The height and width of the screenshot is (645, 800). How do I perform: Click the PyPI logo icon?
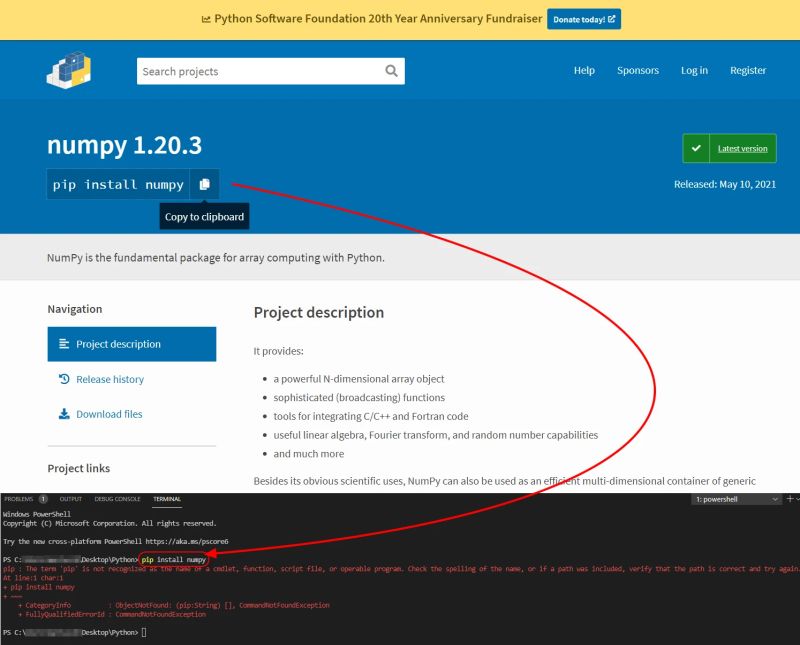click(x=68, y=70)
